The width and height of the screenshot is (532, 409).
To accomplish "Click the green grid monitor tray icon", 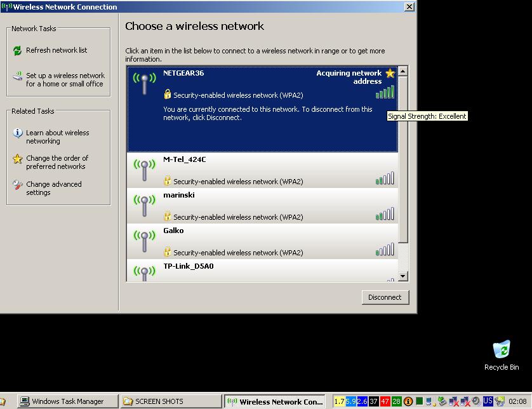I will click(x=420, y=401).
